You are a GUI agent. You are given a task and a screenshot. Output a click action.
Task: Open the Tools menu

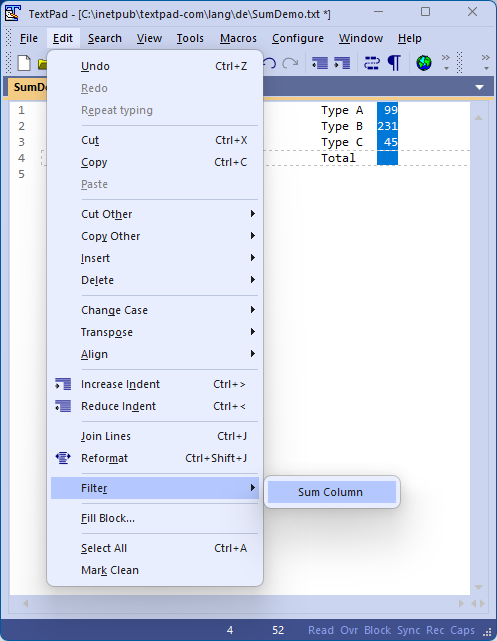pos(190,38)
